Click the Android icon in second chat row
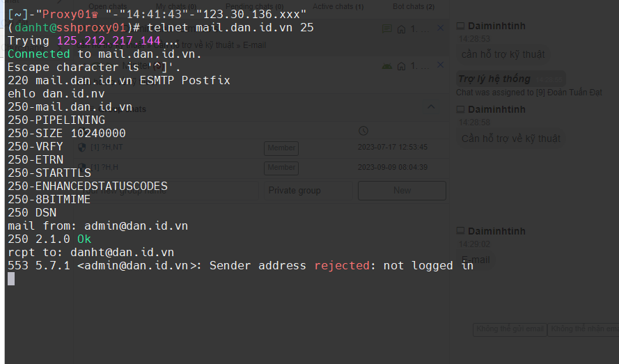The width and height of the screenshot is (619, 364). (x=387, y=66)
